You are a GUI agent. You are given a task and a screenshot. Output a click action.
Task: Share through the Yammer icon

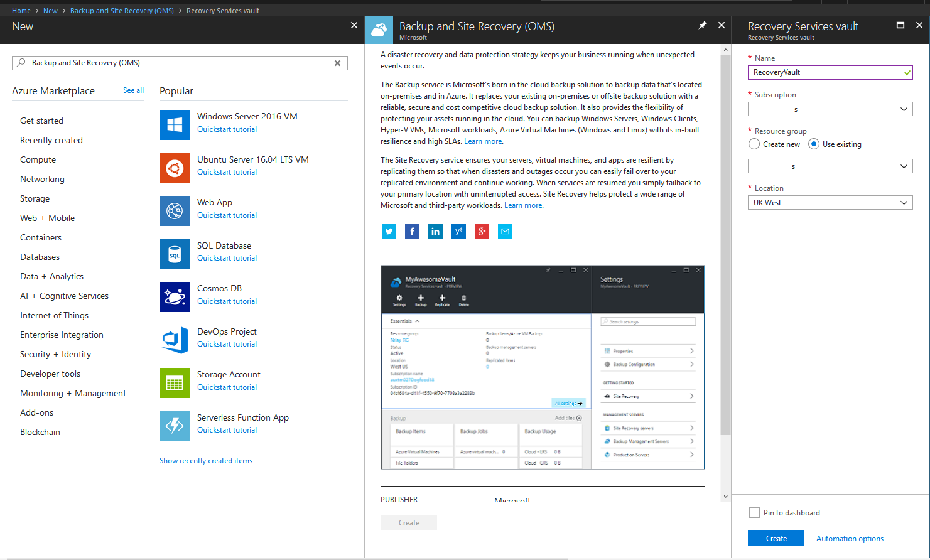pyautogui.click(x=458, y=232)
